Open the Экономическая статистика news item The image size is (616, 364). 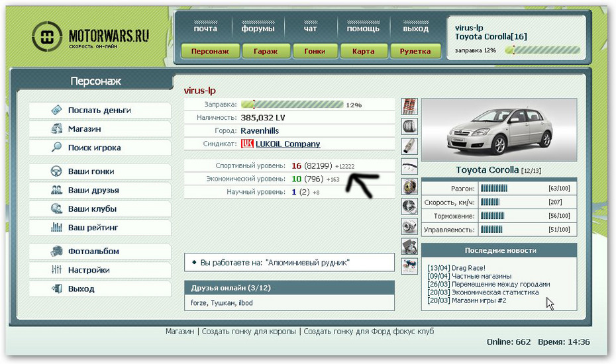click(x=483, y=292)
